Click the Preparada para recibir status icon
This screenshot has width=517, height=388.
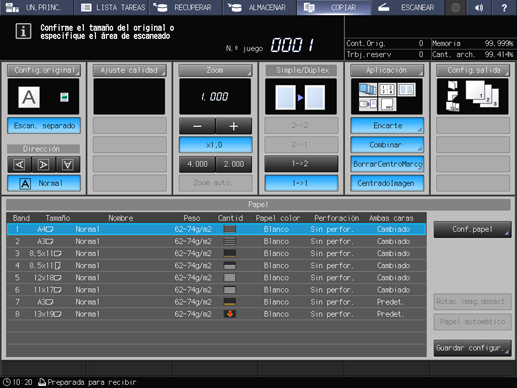(x=42, y=382)
